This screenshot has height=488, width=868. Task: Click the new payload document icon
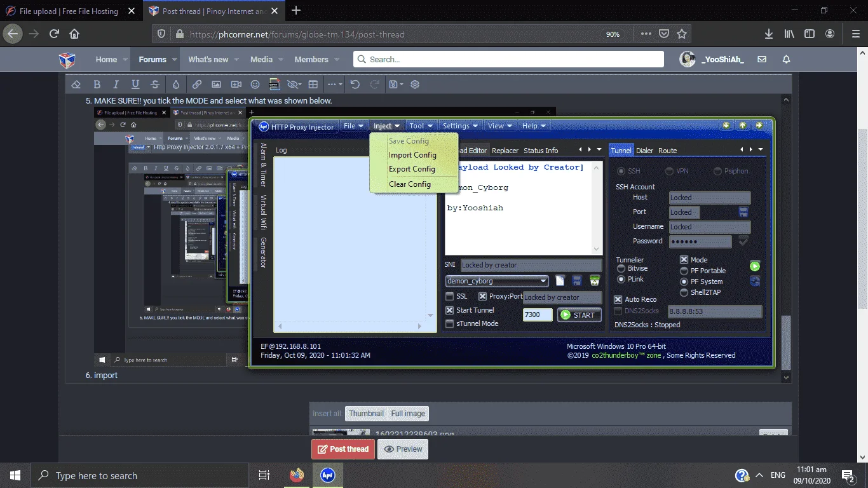click(x=560, y=281)
